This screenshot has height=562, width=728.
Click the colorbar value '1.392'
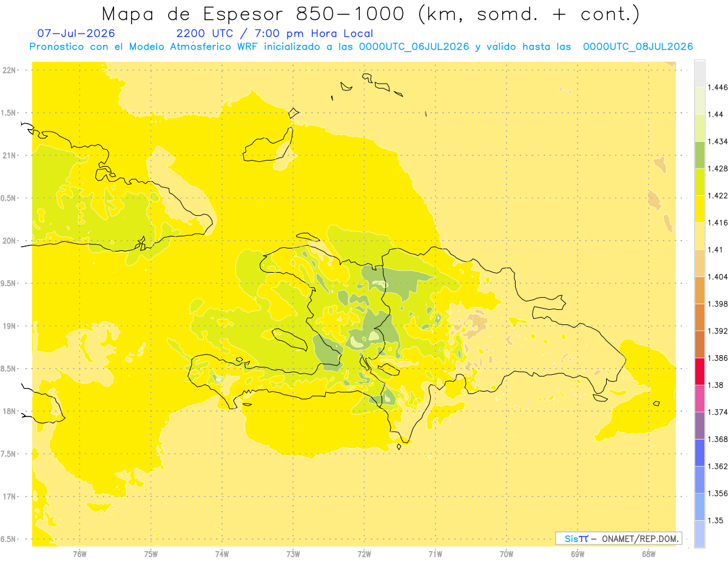pyautogui.click(x=718, y=331)
